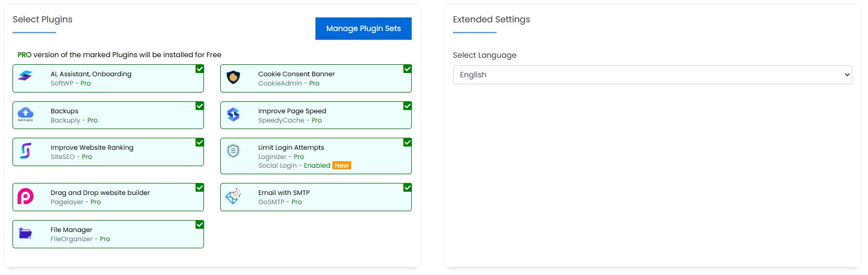Click the 'FileOrganizer - Pro' text
The height and width of the screenshot is (275, 868).
click(x=80, y=239)
